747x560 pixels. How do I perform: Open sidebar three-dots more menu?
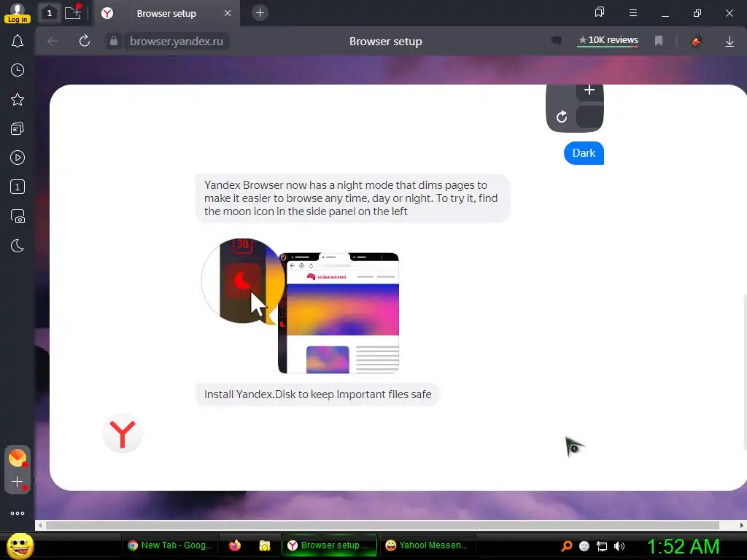tap(18, 513)
